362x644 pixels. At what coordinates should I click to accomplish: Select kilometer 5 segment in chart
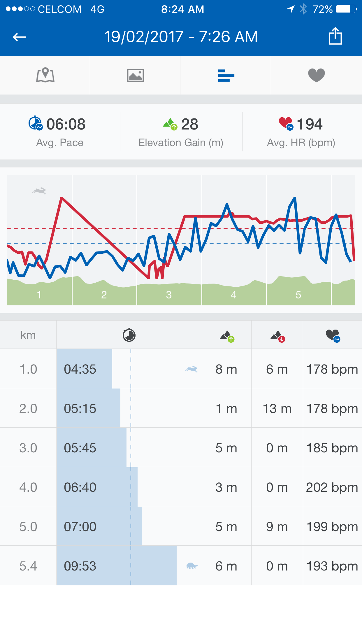pos(298,295)
